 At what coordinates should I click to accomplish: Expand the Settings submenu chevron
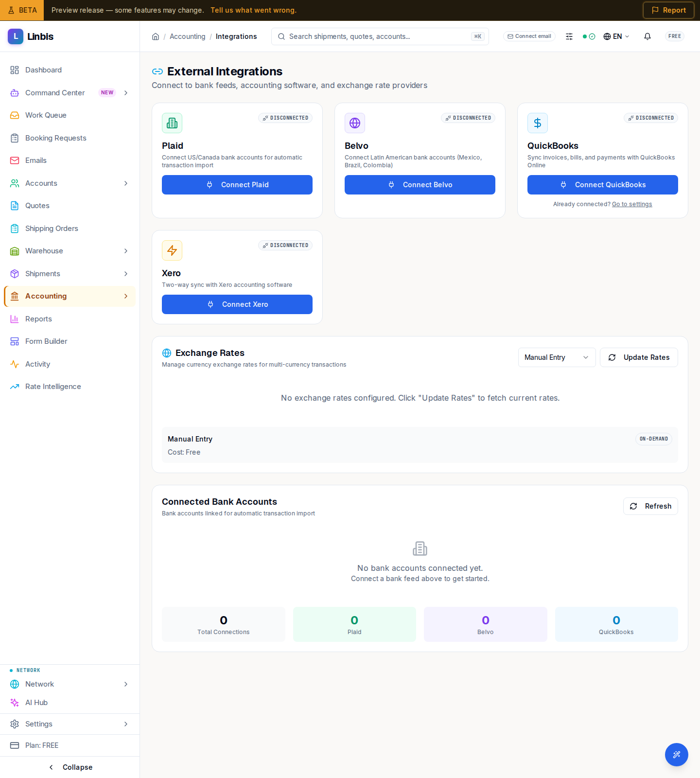click(x=126, y=724)
